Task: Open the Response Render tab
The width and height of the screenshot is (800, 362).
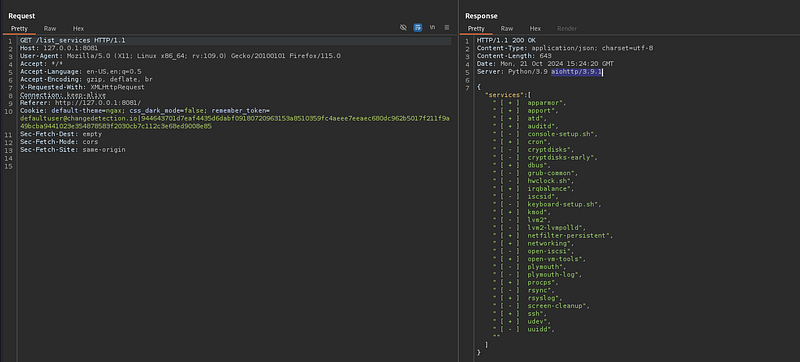Action: tap(567, 29)
